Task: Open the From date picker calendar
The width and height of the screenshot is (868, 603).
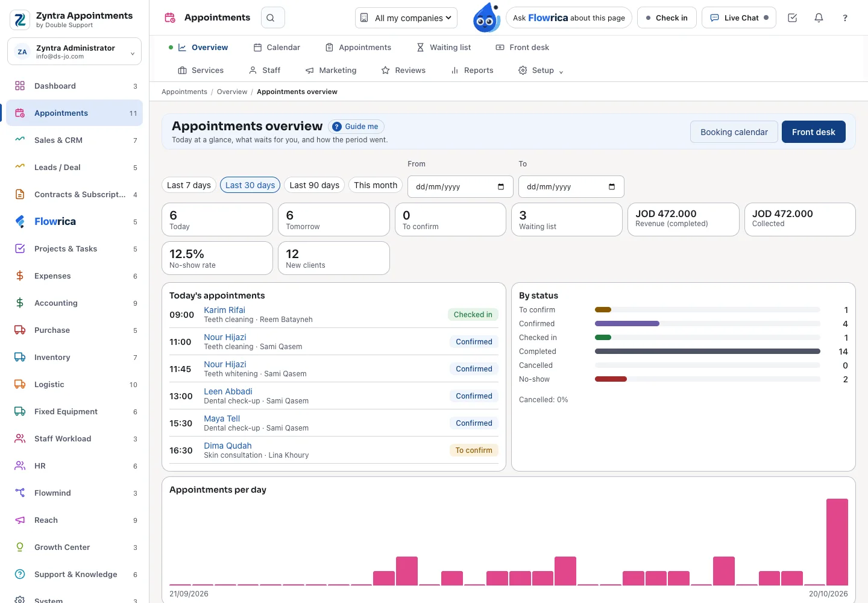Action: 500,187
